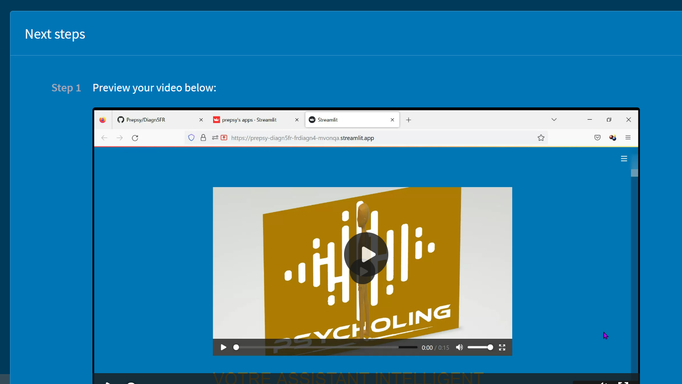Screen dimensions: 682x384
Task: Close the active Streamlit tab
Action: (392, 120)
